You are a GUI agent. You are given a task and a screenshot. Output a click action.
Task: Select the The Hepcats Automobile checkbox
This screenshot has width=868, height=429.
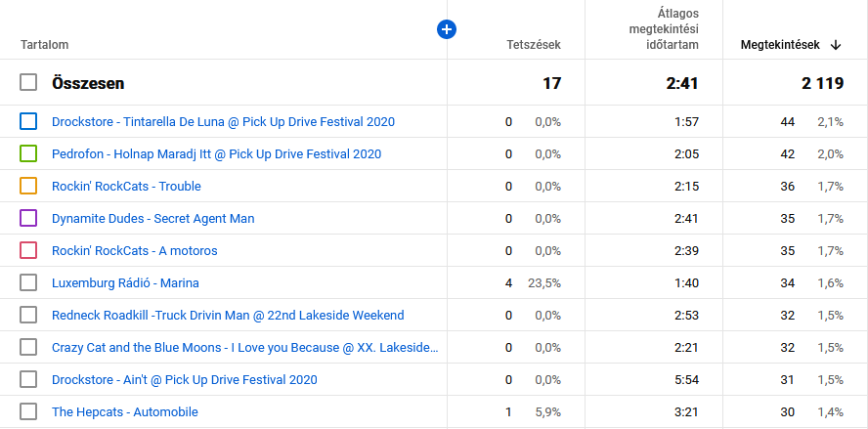[x=28, y=411]
